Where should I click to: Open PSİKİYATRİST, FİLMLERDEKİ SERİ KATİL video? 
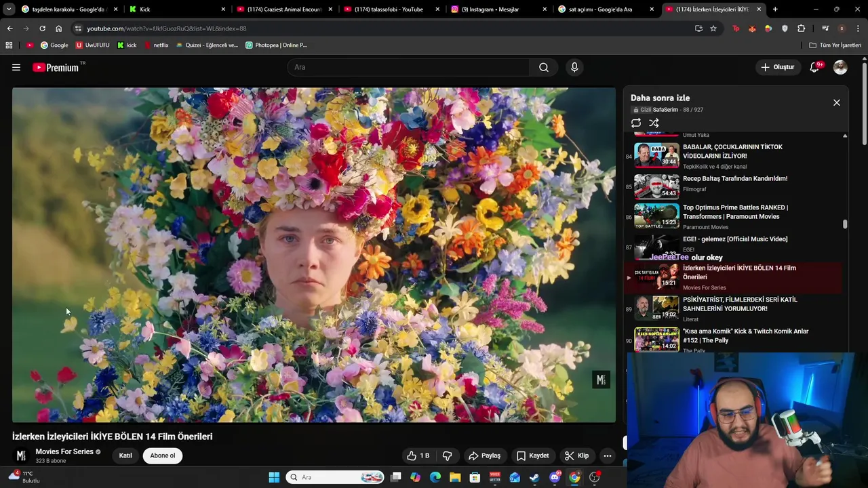(x=740, y=304)
